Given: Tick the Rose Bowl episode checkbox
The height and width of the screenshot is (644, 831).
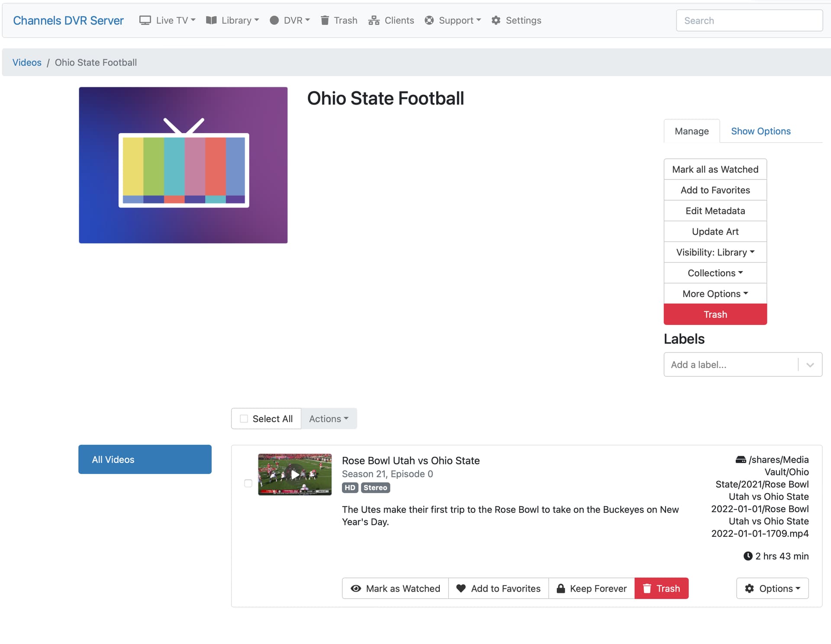Looking at the screenshot, I should 248,483.
